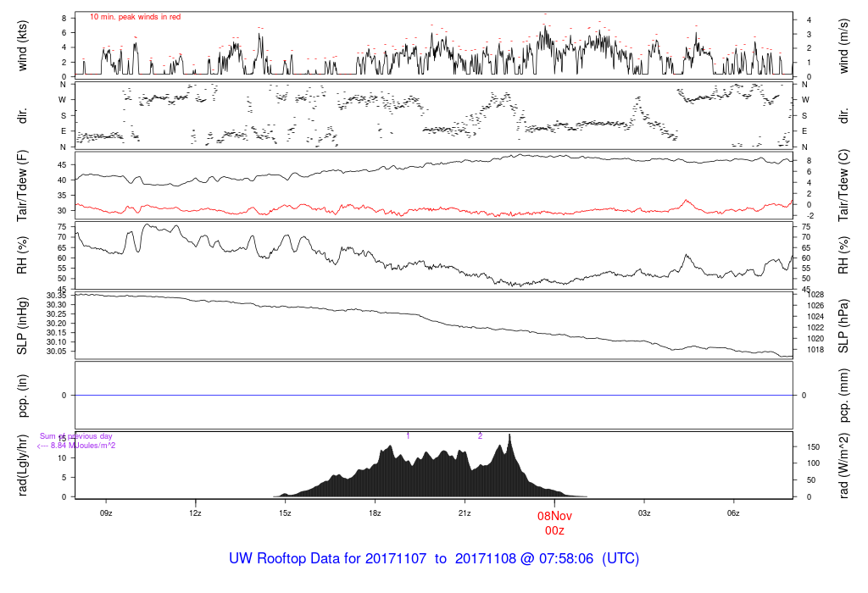Click the red "10 min. peak winds in red" note
This screenshot has width=868, height=593.
click(x=135, y=17)
